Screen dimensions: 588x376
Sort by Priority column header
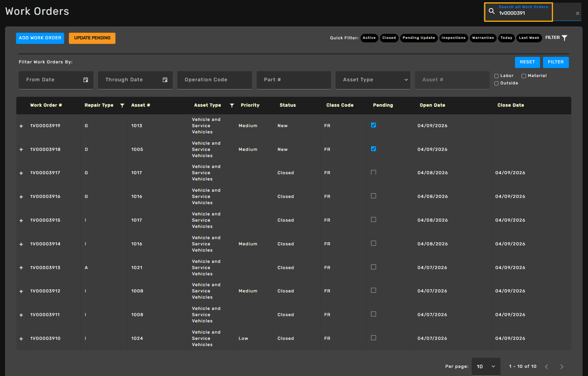click(250, 105)
